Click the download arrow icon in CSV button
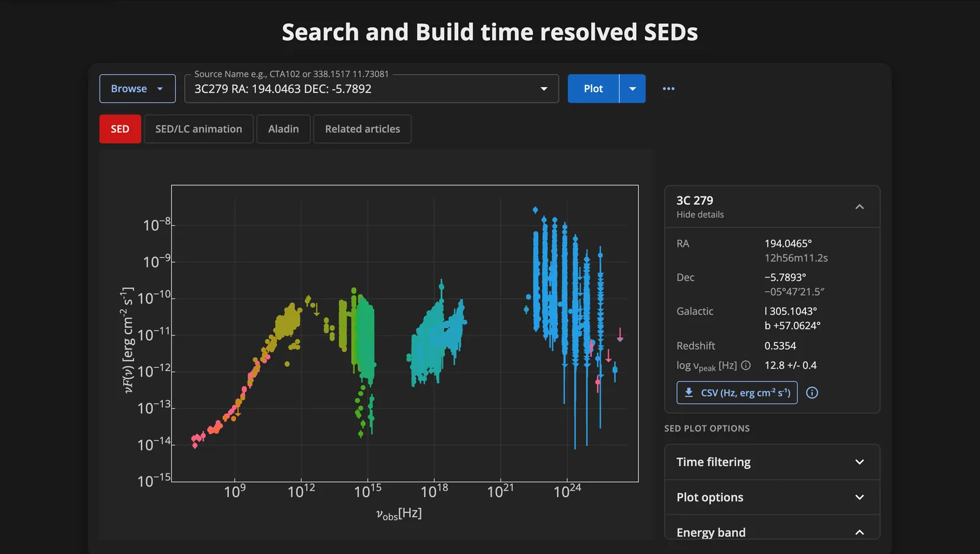 click(688, 392)
